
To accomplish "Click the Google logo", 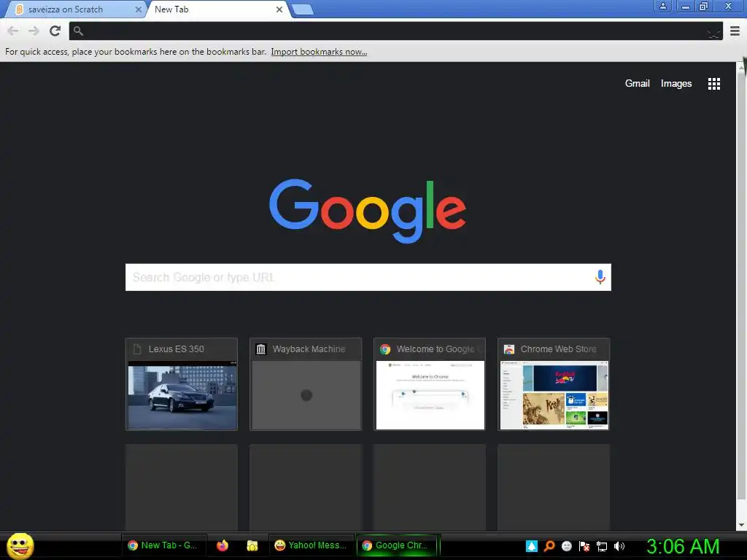I will [368, 211].
